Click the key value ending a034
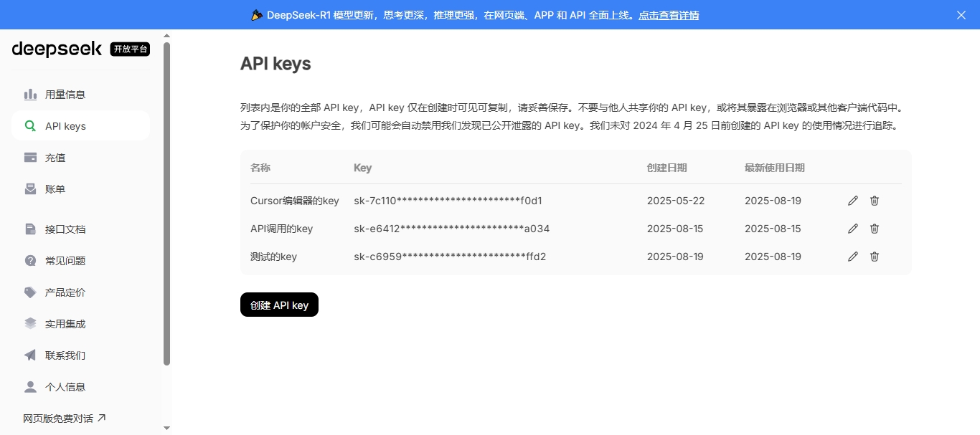 (x=452, y=229)
